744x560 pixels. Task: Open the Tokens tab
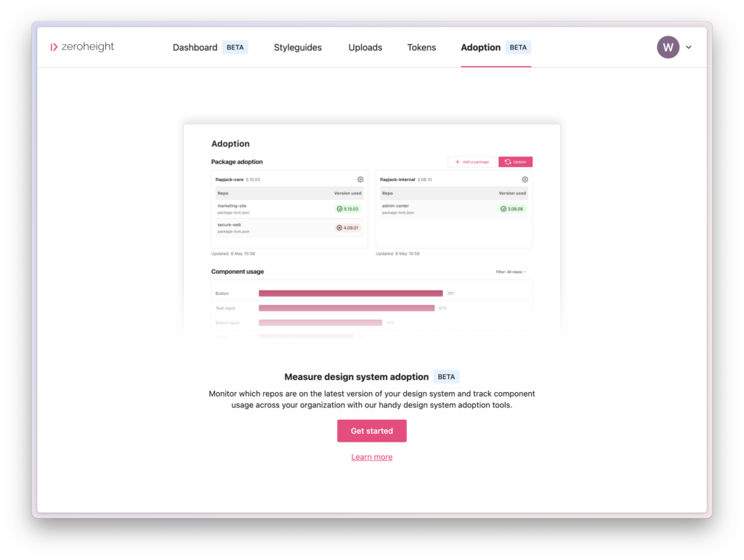click(x=421, y=47)
